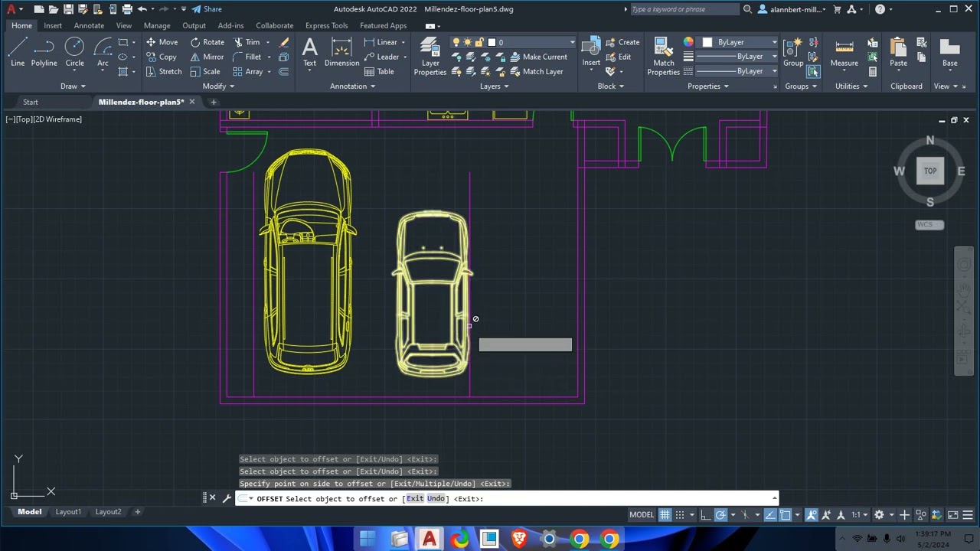
Task: Open the Manage ribbon tab
Action: (x=157, y=25)
